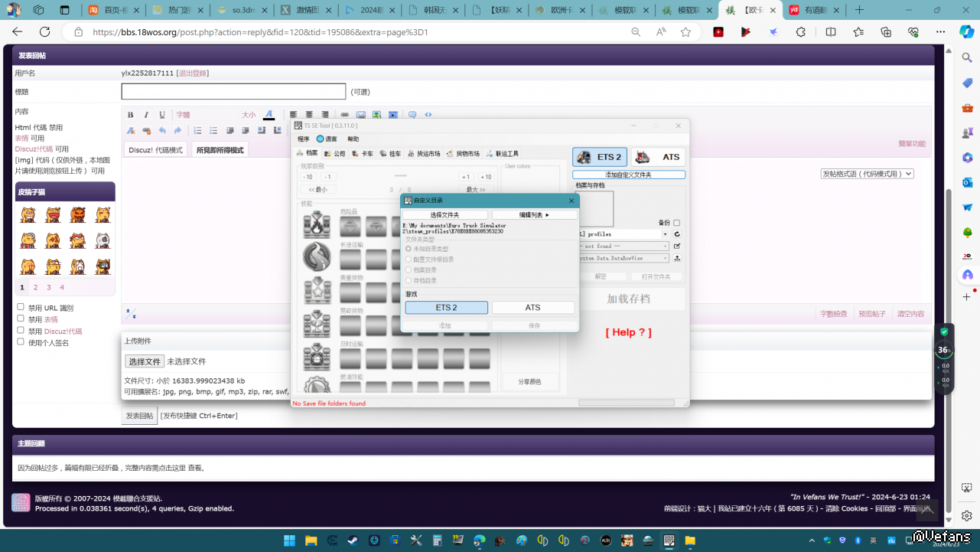Click the 標題 title input field

(x=233, y=92)
